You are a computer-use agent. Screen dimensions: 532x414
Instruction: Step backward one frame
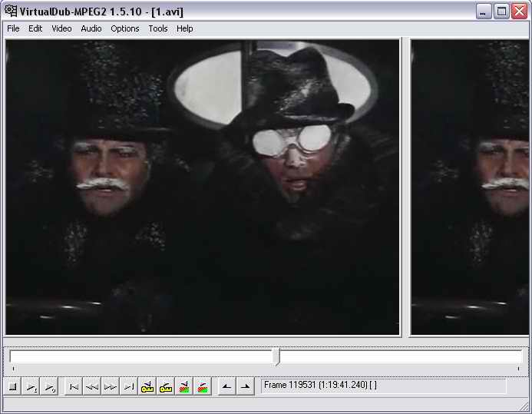tap(91, 387)
